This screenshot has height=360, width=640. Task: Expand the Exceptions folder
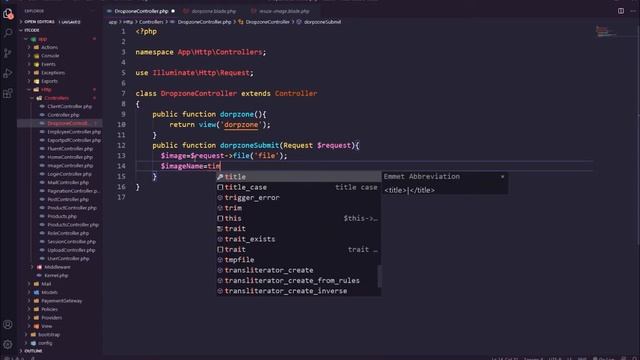29,73
